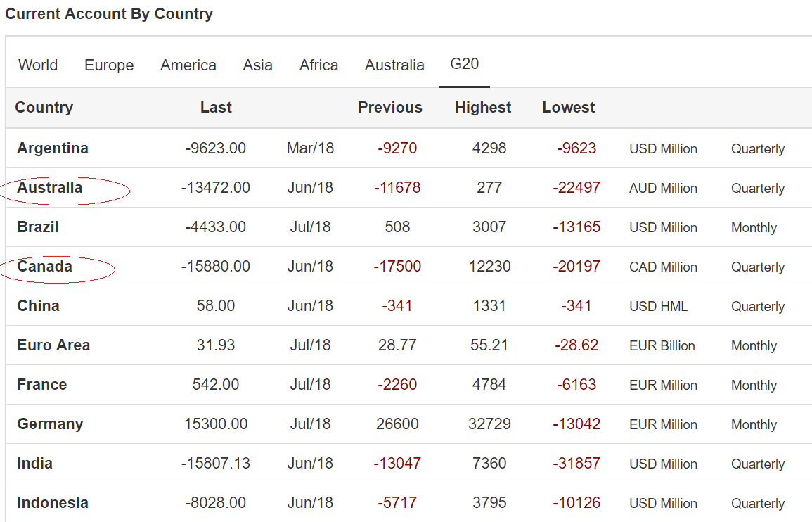Click the Germany country link

[x=50, y=424]
